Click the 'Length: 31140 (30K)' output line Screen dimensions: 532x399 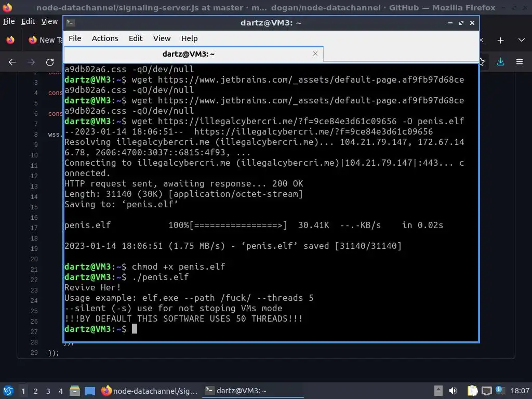point(183,194)
